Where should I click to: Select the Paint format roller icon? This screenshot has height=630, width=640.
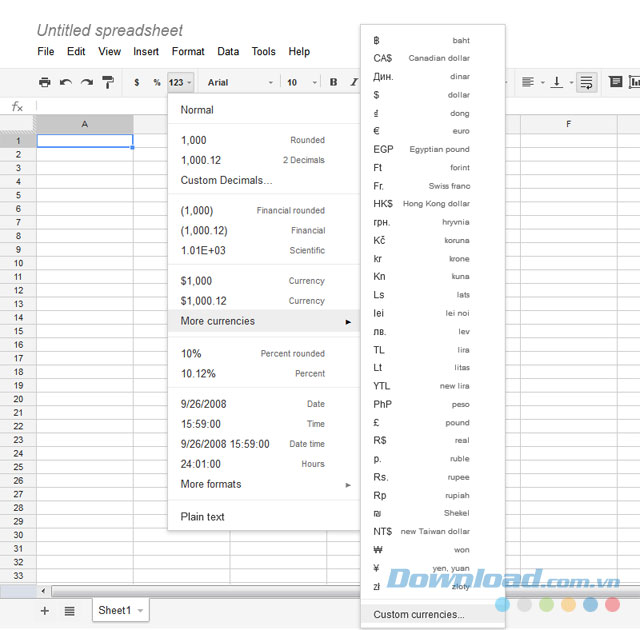108,82
